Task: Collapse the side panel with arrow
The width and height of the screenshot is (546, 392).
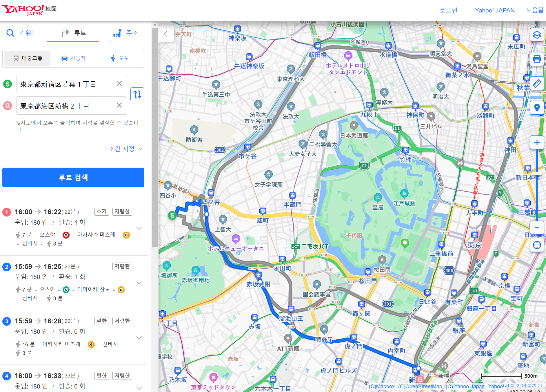Action: click(166, 34)
